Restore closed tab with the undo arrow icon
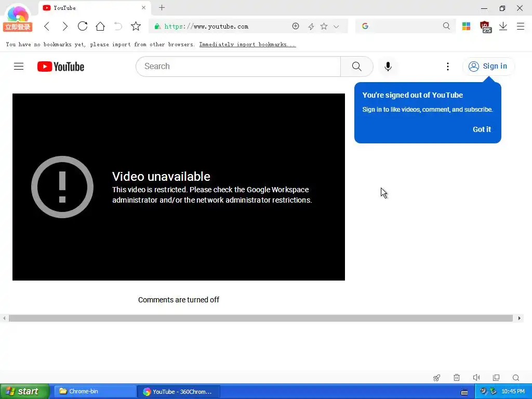Screen dimensions: 532x399 click(118, 26)
